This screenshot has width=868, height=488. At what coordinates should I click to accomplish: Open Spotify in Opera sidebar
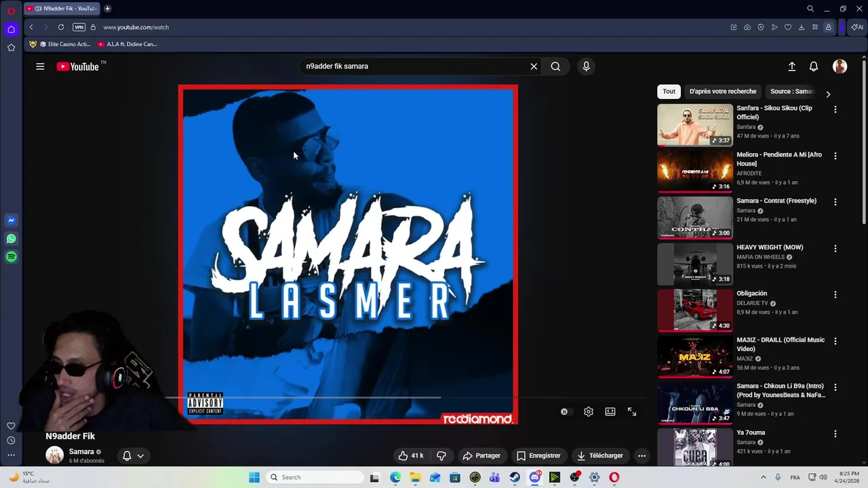(11, 257)
